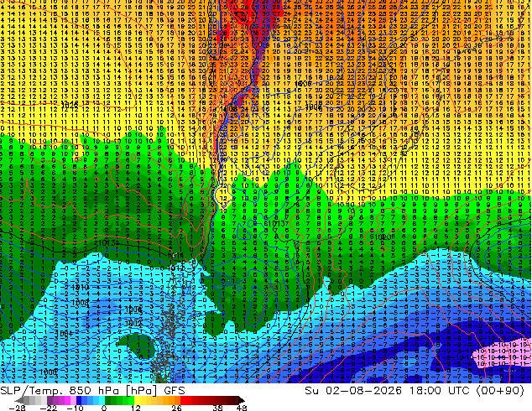The image size is (532, 411).
Task: Click the '-10' legend value
Action: [x=75, y=408]
